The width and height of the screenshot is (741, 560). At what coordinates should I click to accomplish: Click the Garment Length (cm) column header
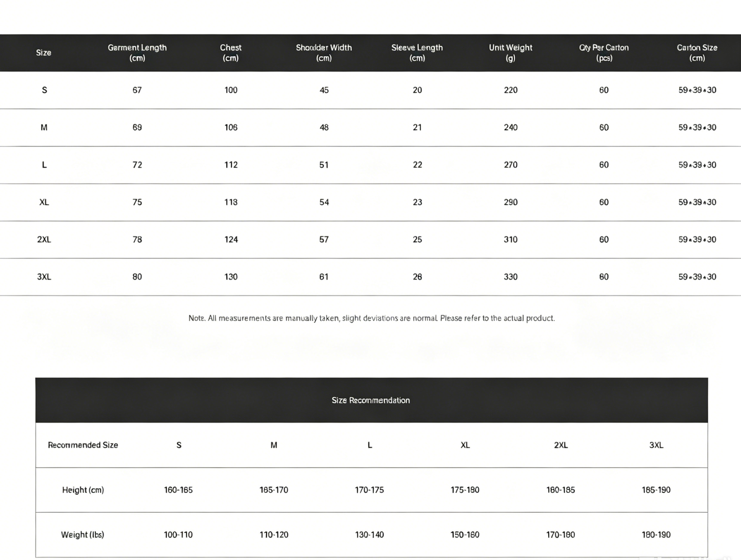137,53
